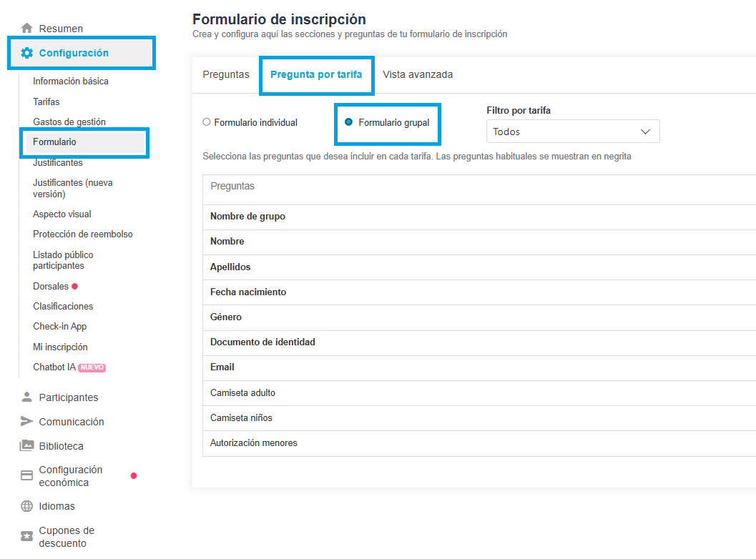
Task: Click the Comunicación paper plane icon
Action: pos(27,422)
